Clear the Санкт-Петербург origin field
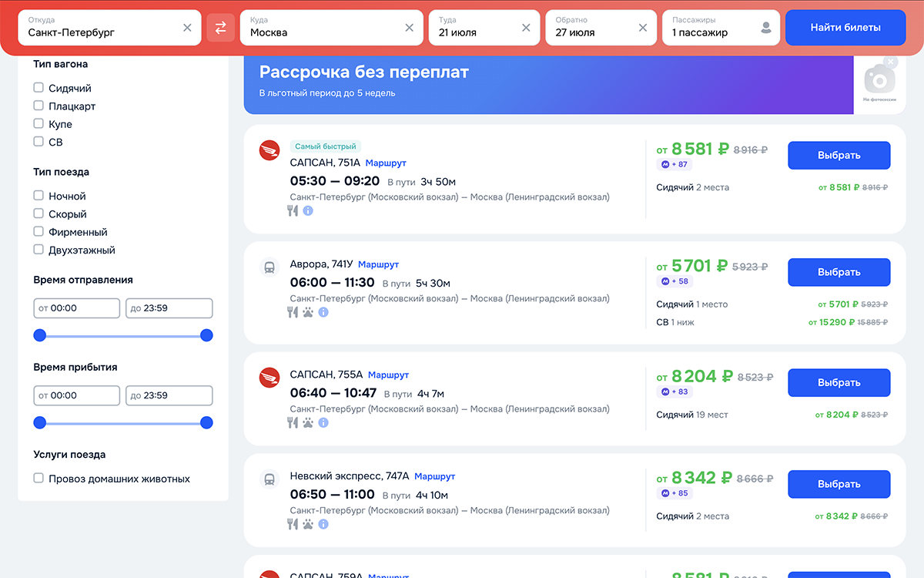This screenshot has height=578, width=924. coord(187,28)
